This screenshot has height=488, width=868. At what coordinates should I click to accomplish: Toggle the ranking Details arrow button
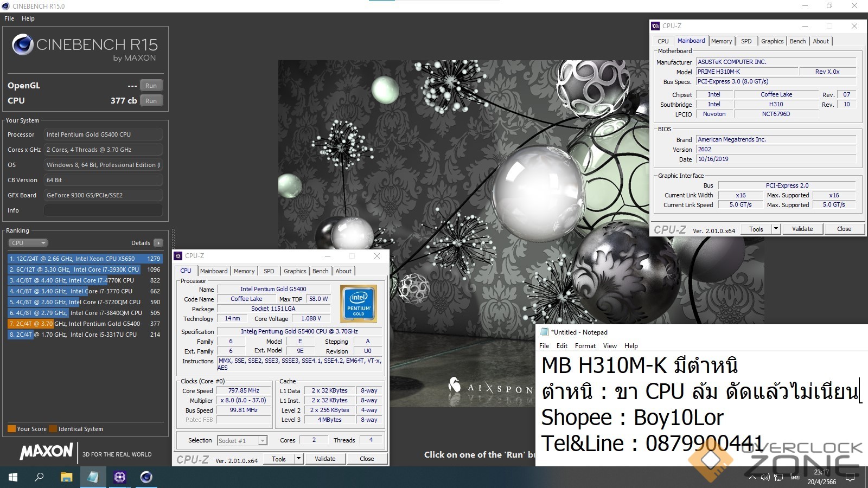click(x=158, y=243)
